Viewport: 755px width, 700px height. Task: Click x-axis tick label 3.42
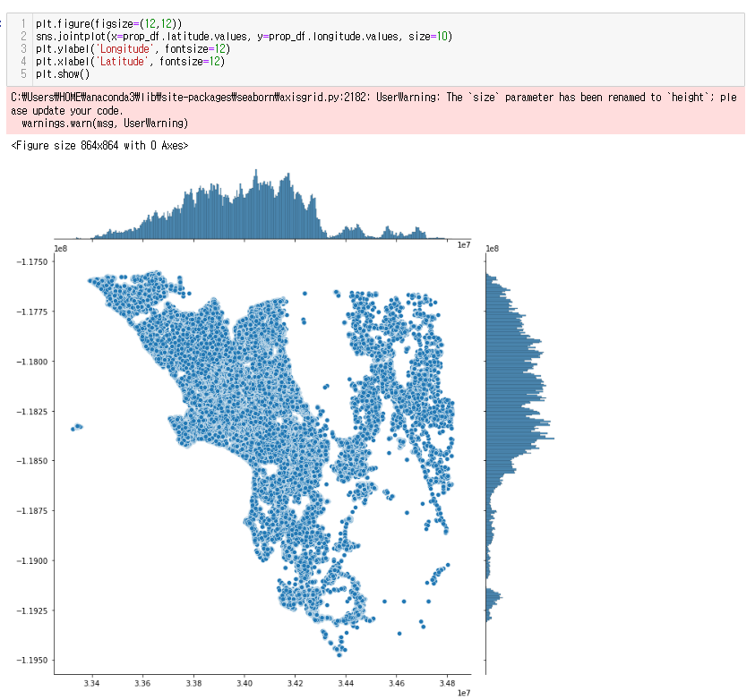pyautogui.click(x=296, y=683)
